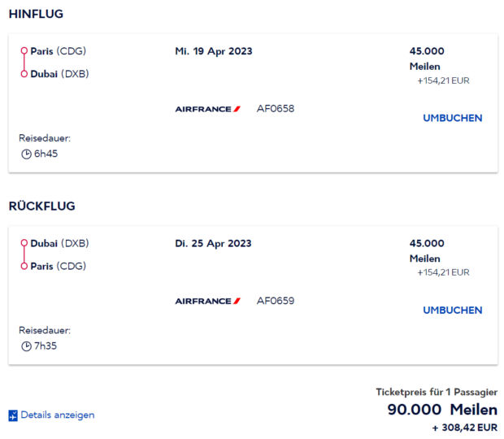Click Paris (CDG) in the outbound flight

click(59, 51)
